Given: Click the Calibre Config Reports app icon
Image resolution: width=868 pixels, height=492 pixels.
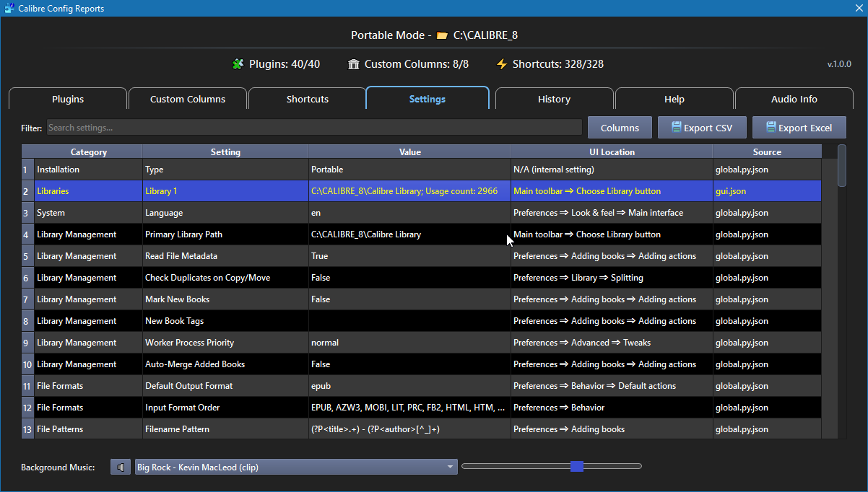Looking at the screenshot, I should [9, 8].
